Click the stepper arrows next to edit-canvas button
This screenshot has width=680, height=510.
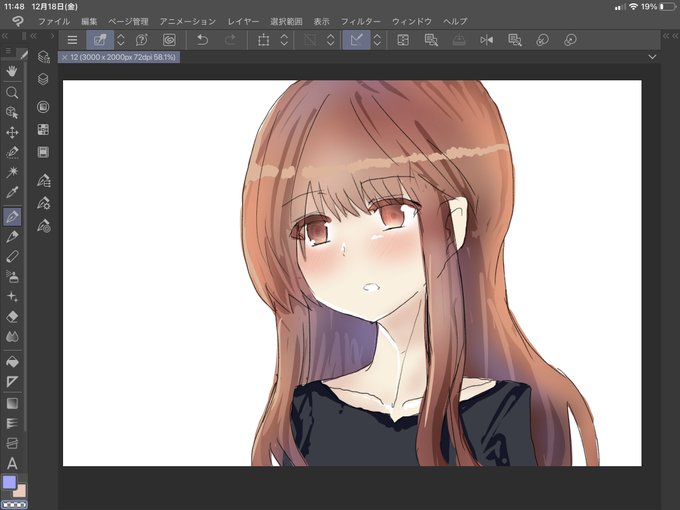[121, 40]
